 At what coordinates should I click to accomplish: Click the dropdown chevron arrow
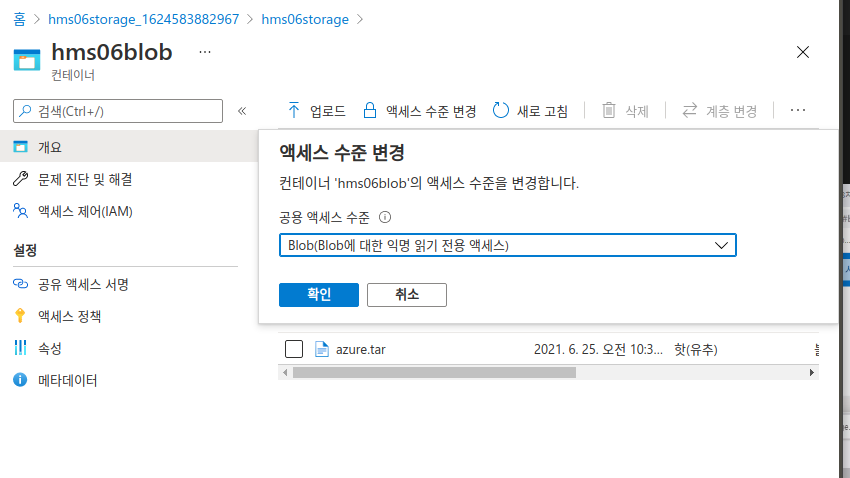721,246
